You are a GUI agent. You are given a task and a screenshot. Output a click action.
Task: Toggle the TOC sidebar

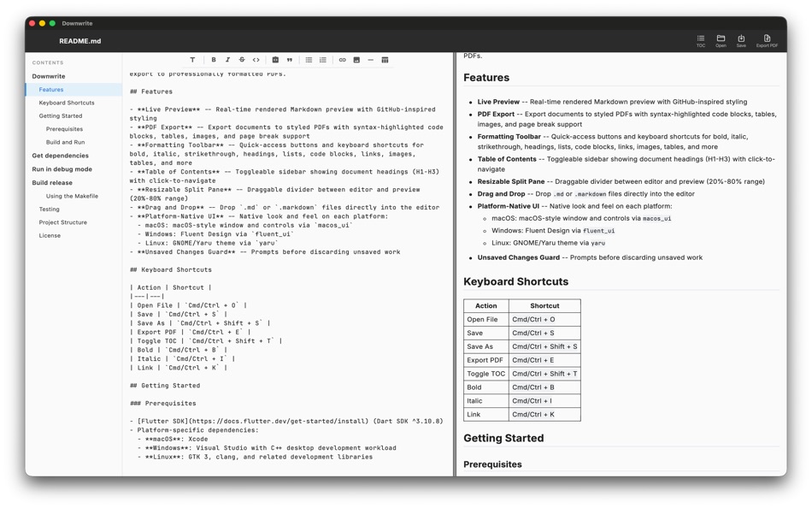(x=702, y=39)
